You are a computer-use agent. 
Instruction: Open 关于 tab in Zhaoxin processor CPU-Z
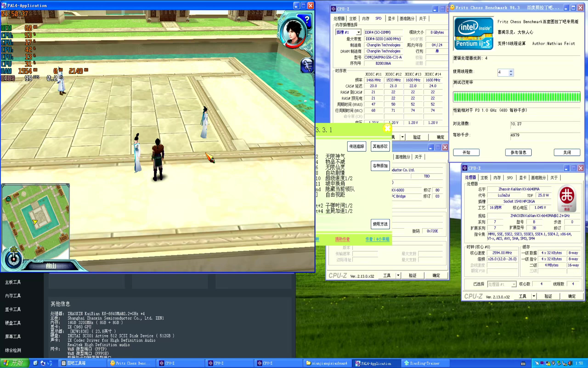554,178
